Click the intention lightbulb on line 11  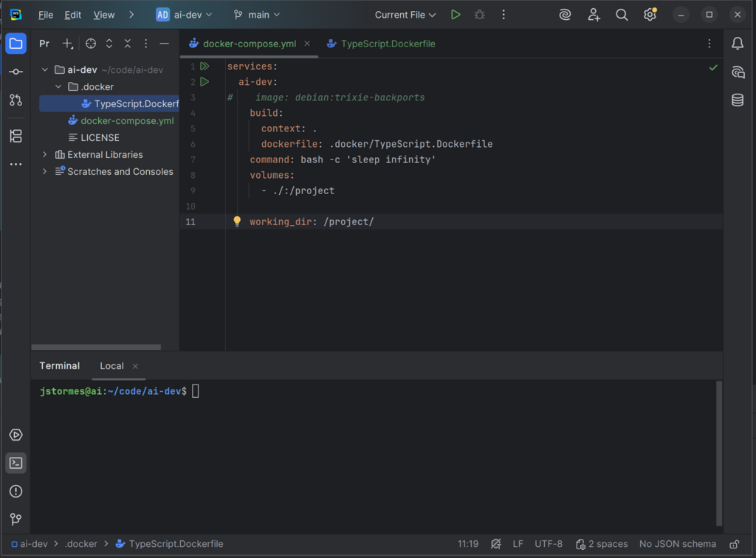click(x=237, y=221)
